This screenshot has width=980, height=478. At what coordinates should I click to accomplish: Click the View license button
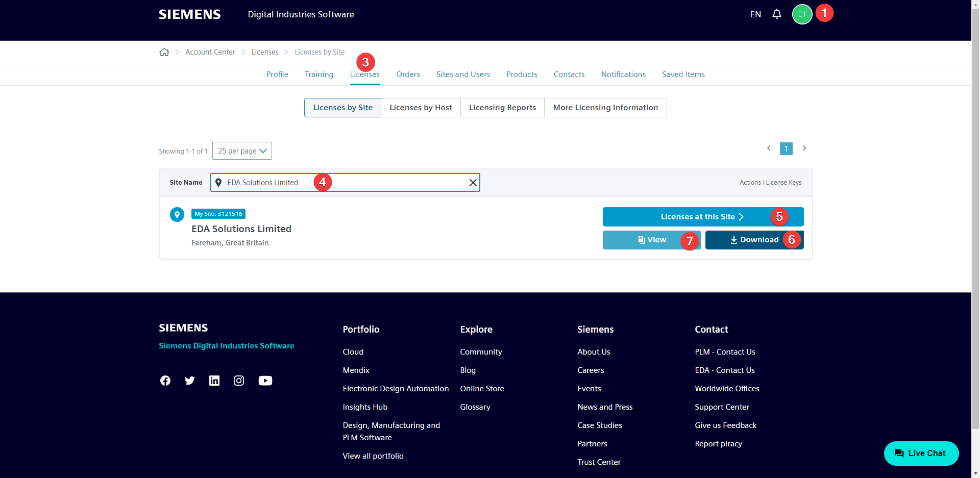point(652,240)
